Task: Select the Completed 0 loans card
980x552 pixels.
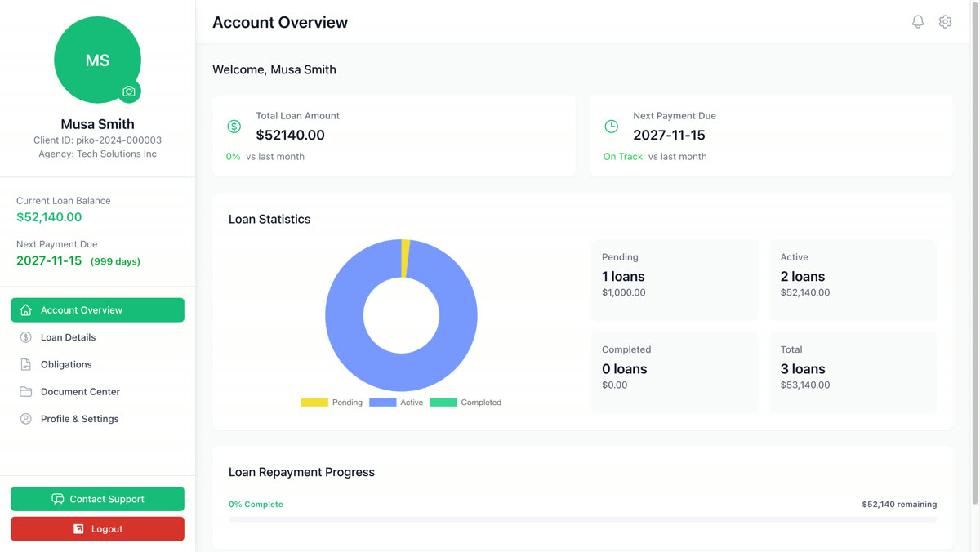Action: (x=675, y=372)
